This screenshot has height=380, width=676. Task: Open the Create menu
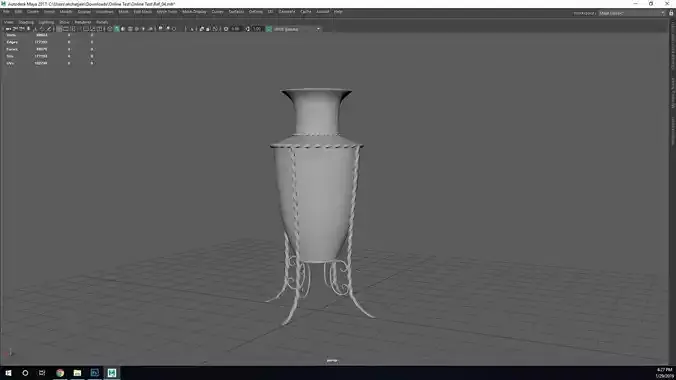pos(33,12)
